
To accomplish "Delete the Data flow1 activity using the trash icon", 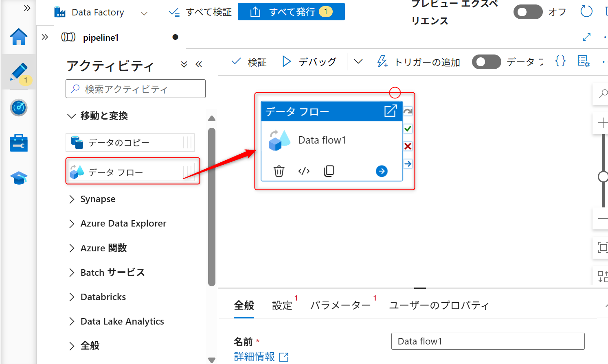I will (x=279, y=171).
